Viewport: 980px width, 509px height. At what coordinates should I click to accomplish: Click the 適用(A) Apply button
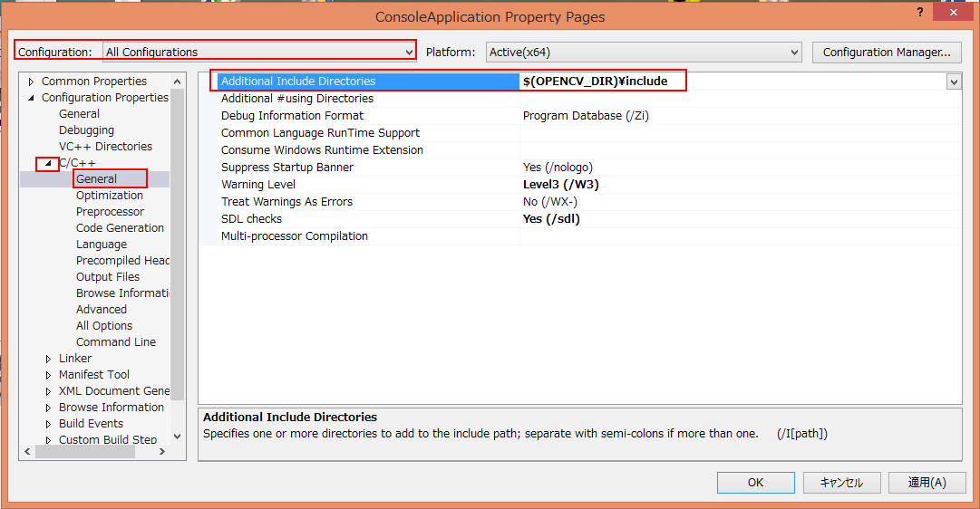pos(927,482)
